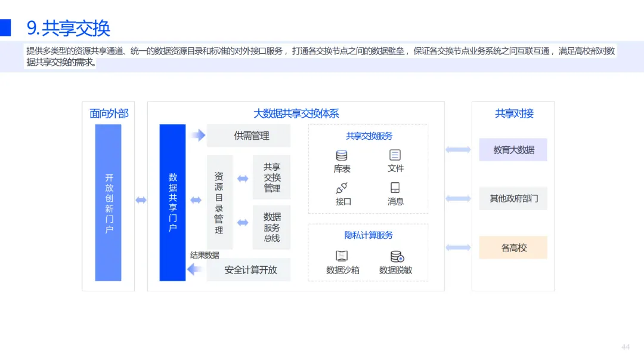This screenshot has width=644, height=363.
Task: Click double arrow beside 开放创新门户
Action: pos(141,200)
